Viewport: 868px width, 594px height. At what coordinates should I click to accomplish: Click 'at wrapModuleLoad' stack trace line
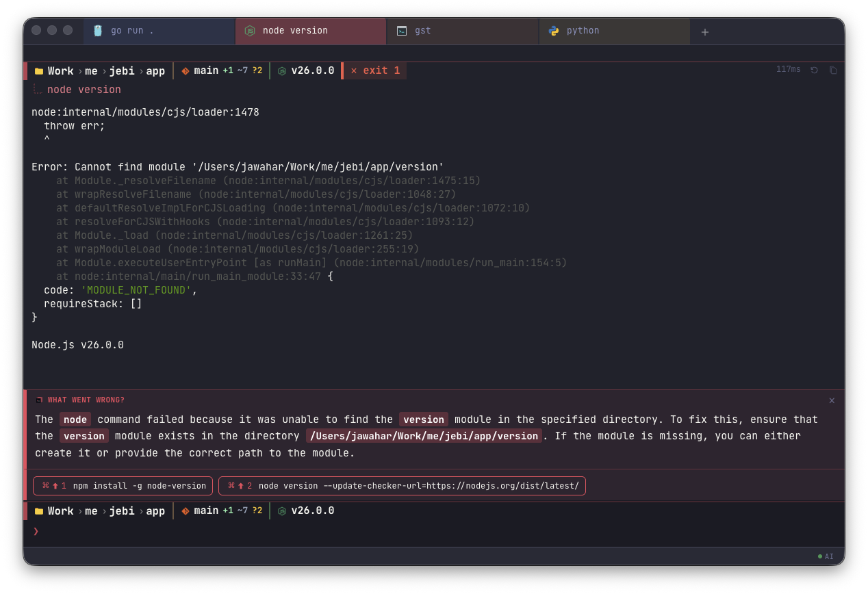point(238,249)
